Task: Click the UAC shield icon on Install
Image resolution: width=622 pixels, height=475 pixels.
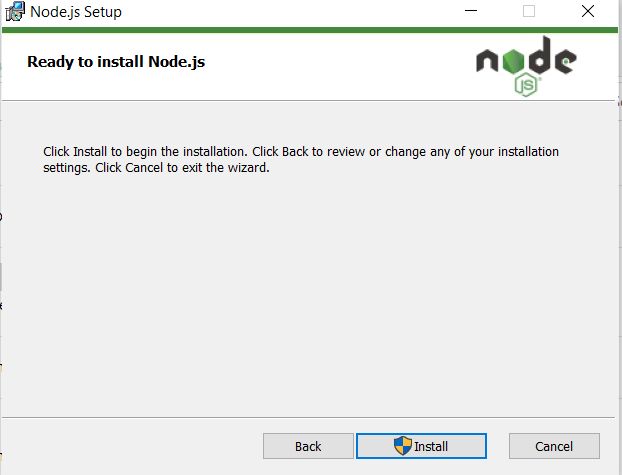Action: click(x=403, y=446)
